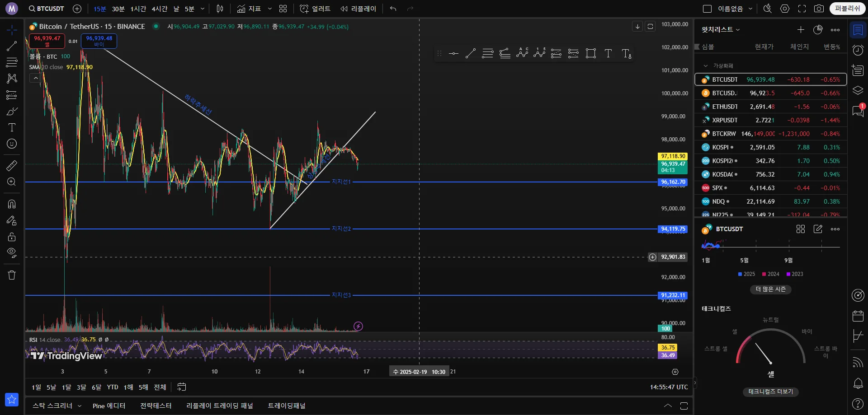Open the indicator templates dropdown arrow
Screen dimensions: 868x415
click(270, 9)
